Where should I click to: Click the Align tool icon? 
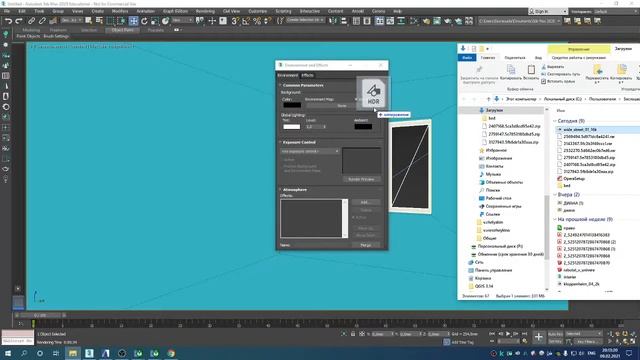(x=344, y=21)
